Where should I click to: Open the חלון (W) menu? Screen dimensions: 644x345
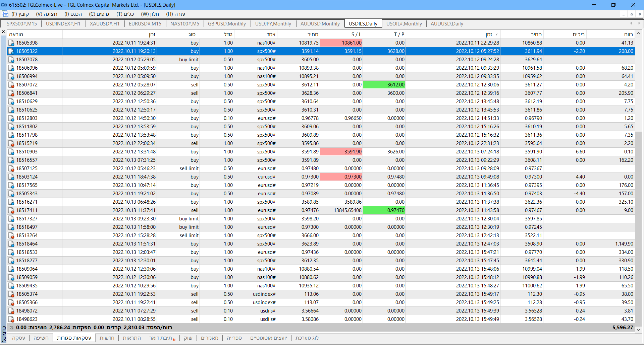[x=150, y=14]
